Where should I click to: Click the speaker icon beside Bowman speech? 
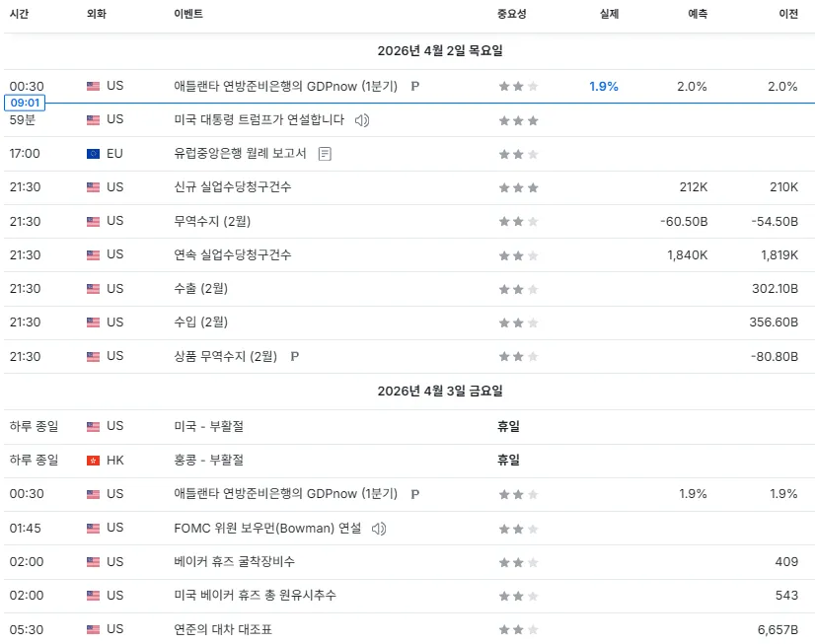pyautogui.click(x=379, y=529)
